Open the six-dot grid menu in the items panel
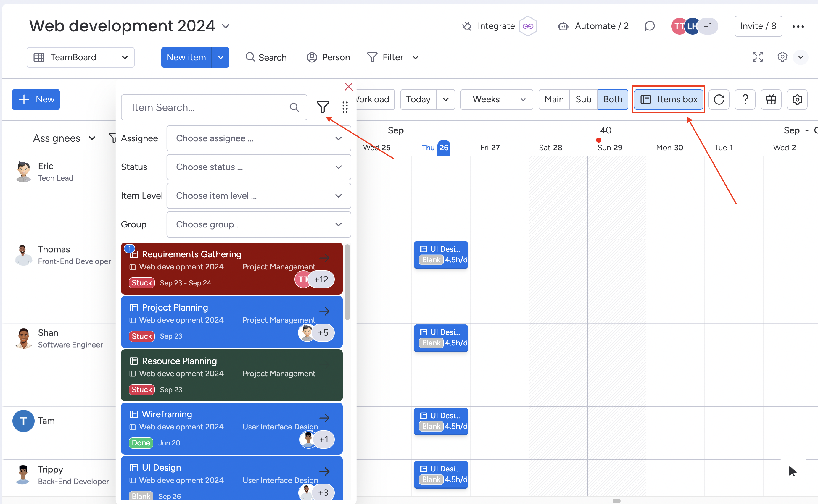 [x=345, y=107]
